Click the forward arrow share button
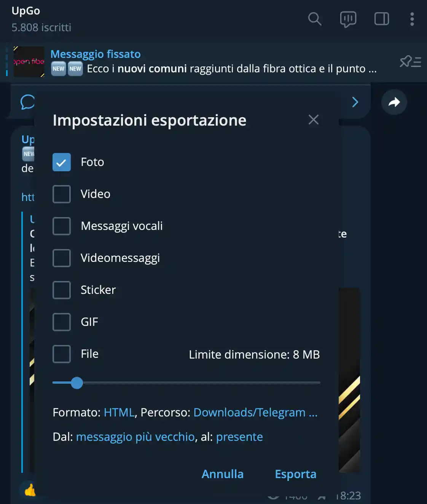Image resolution: width=427 pixels, height=504 pixels. (x=394, y=102)
